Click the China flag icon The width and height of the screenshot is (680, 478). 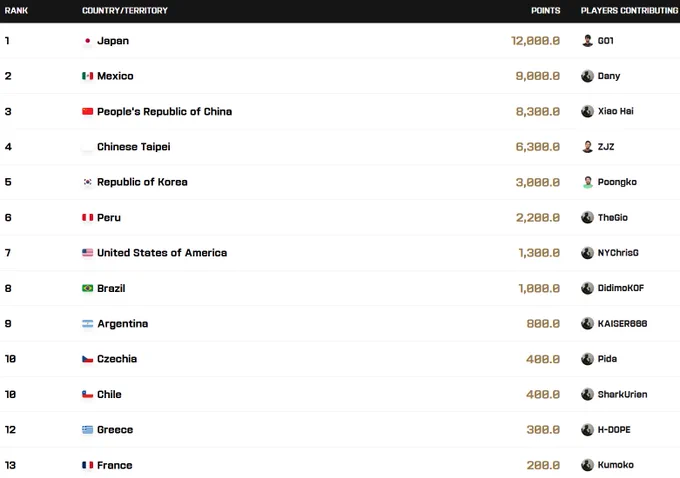click(x=88, y=111)
